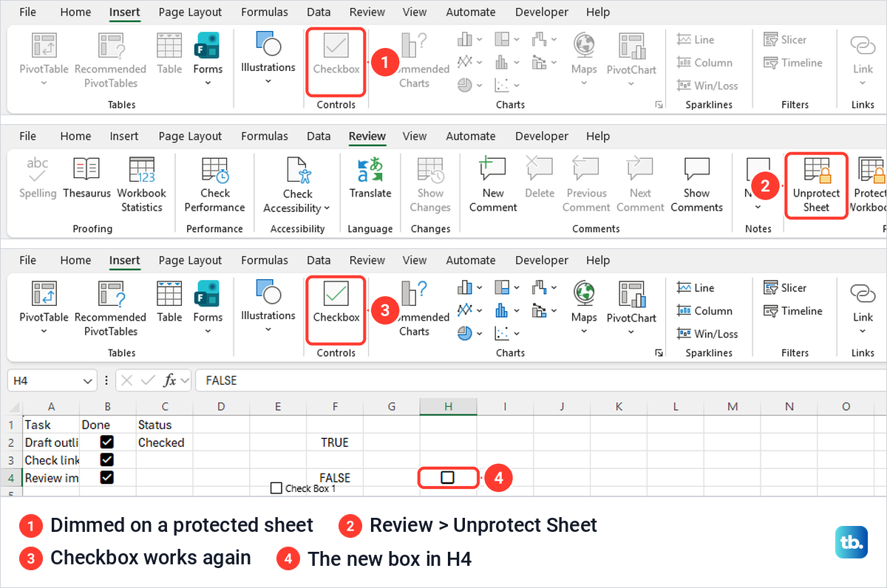The image size is (887, 588).
Task: Open the colored scatter chart dropdown
Action: [x=518, y=333]
